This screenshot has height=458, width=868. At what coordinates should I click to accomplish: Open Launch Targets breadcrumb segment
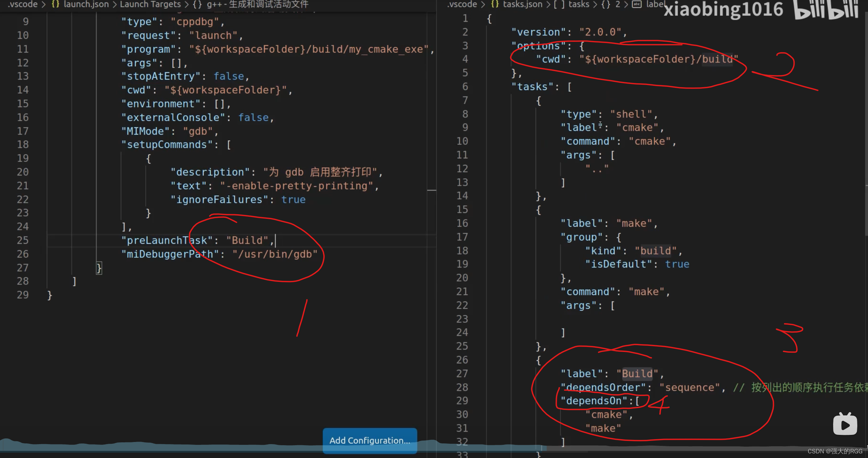150,4
